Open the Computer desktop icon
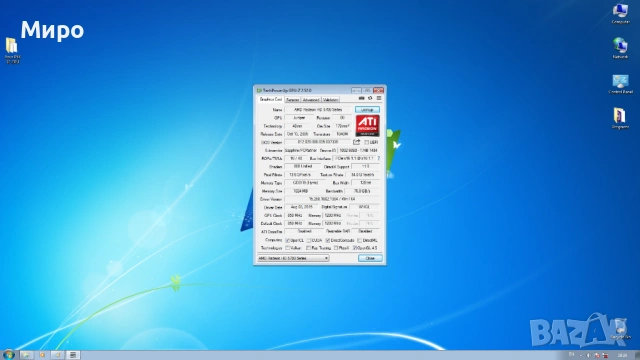The image size is (640, 360). point(620,13)
